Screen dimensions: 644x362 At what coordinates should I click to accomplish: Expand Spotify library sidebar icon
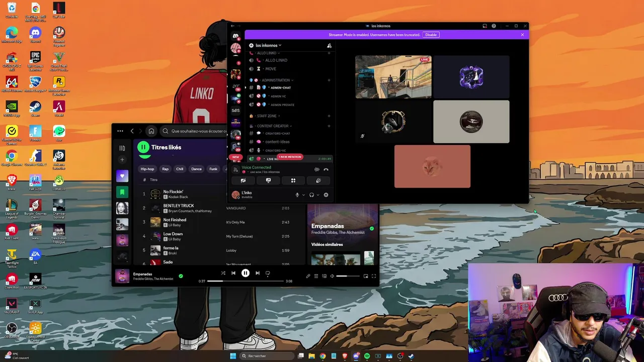click(122, 148)
